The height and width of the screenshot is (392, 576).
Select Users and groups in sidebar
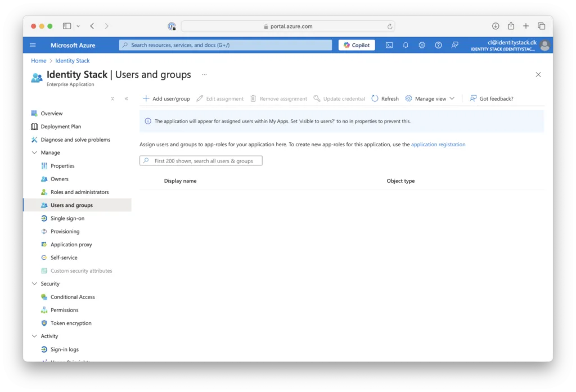point(77,205)
